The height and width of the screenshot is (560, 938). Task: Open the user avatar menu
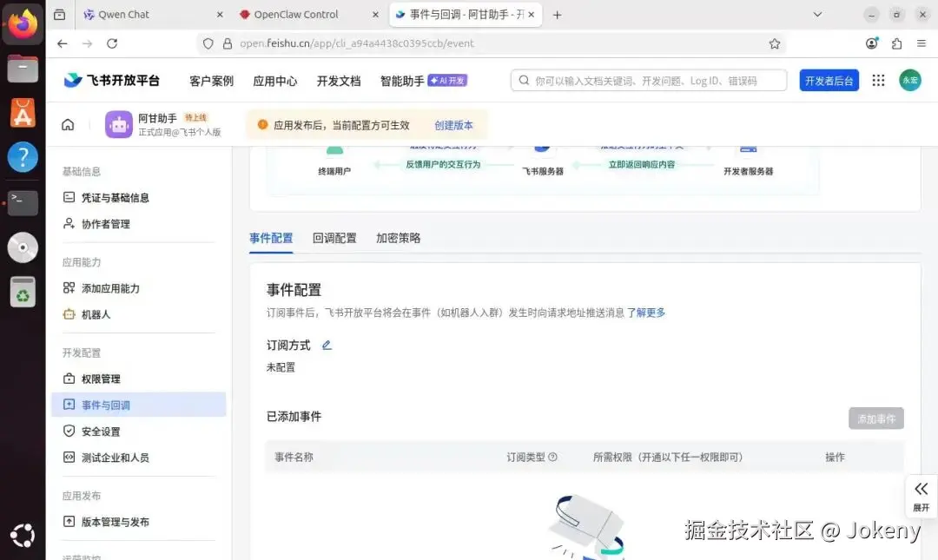[910, 80]
